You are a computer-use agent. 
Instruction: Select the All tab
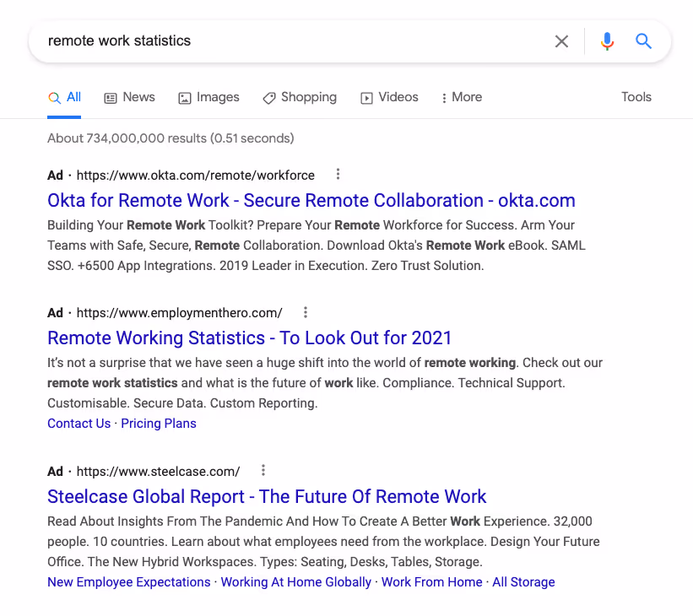click(x=64, y=97)
